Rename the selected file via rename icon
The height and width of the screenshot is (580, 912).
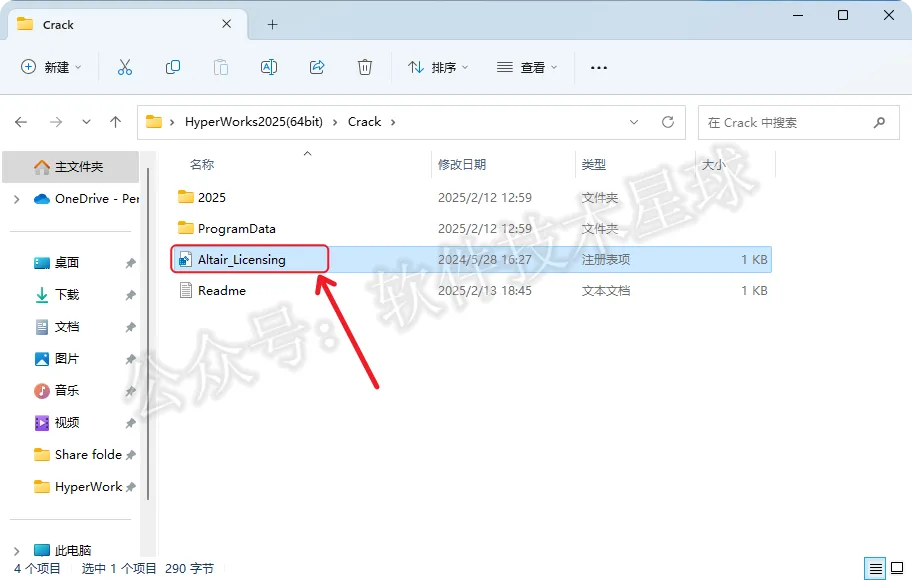click(269, 67)
